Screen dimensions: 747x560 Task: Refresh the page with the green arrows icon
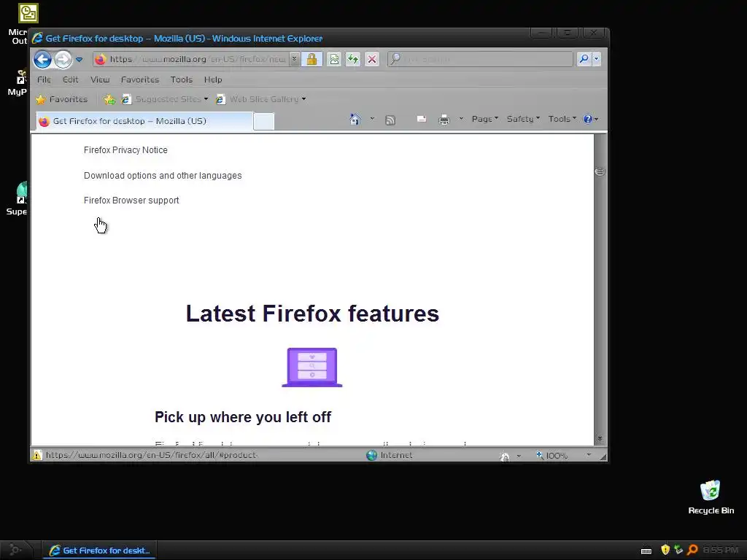click(x=353, y=59)
